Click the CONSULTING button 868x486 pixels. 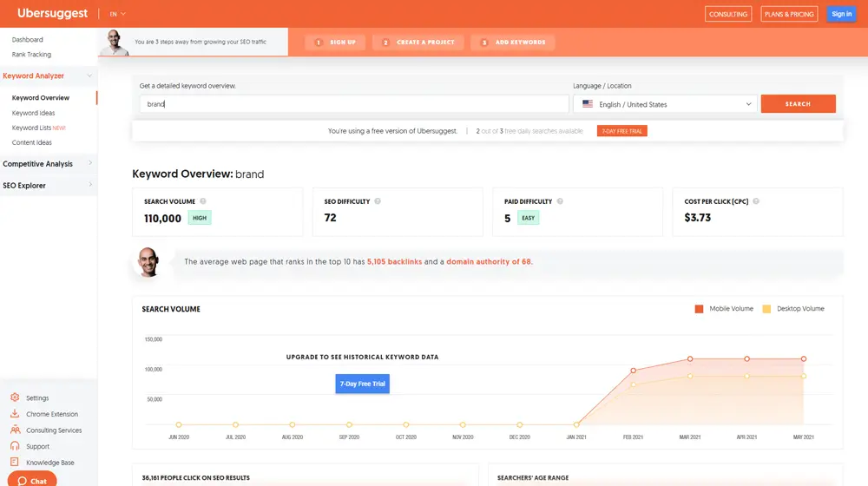click(x=728, y=14)
